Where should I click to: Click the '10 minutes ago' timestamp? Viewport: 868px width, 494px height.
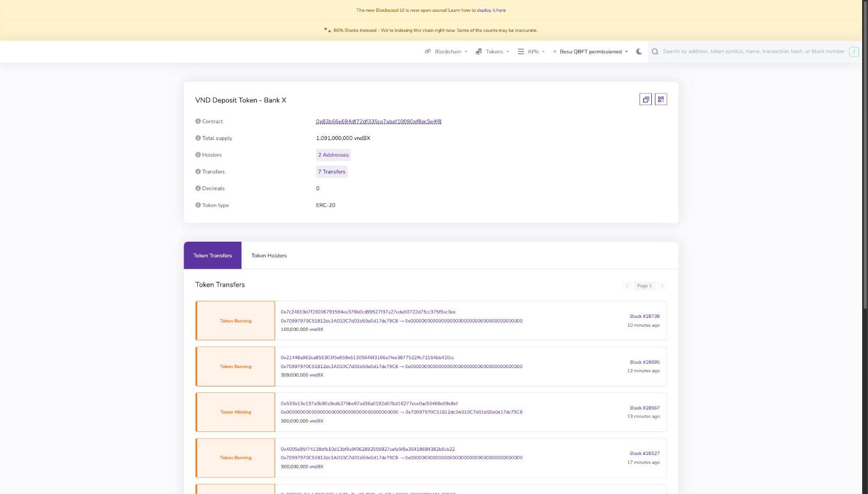643,325
